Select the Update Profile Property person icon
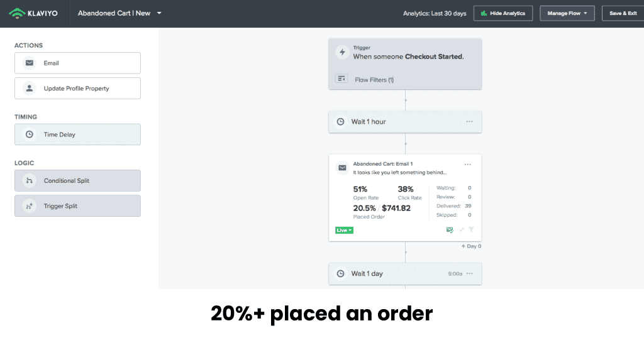Image resolution: width=644 pixels, height=338 pixels. [30, 88]
